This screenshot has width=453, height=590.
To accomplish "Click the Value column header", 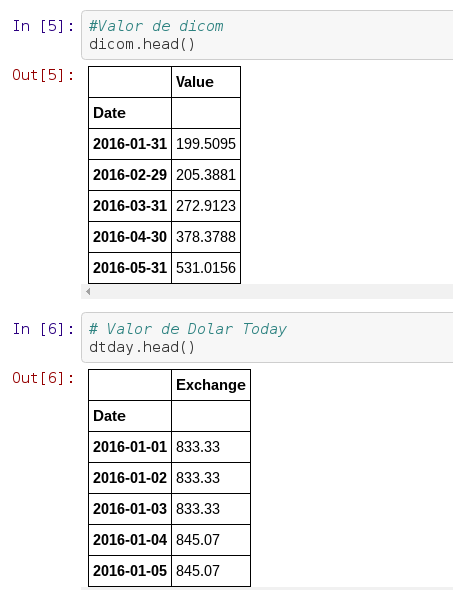I will (206, 82).
